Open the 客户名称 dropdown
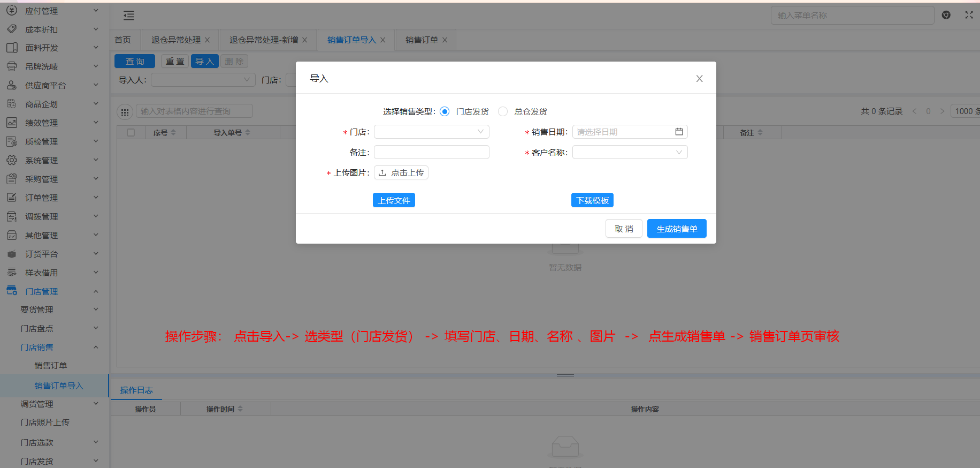980x468 pixels. click(x=630, y=153)
